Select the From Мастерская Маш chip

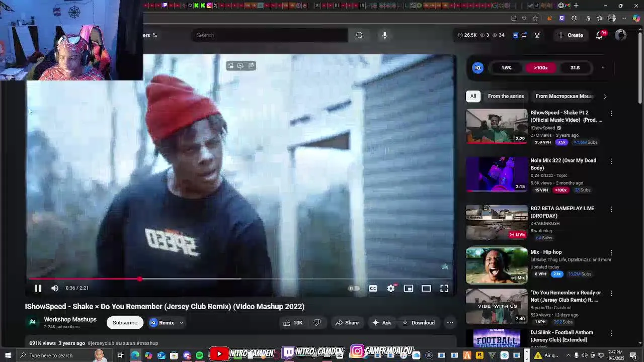tap(565, 96)
